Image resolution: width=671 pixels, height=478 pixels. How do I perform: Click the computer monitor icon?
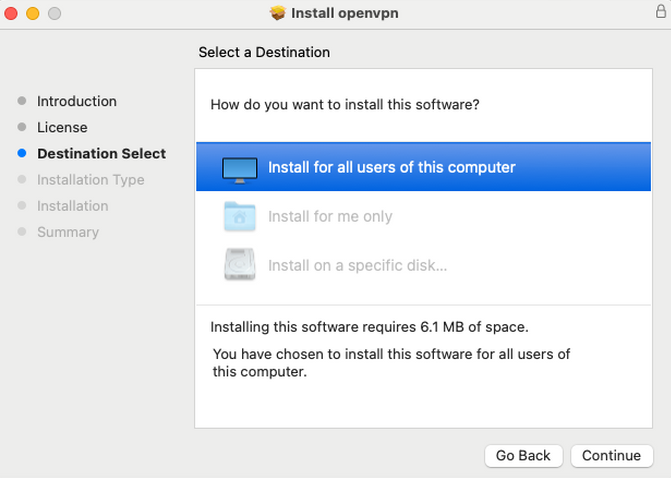coord(240,170)
